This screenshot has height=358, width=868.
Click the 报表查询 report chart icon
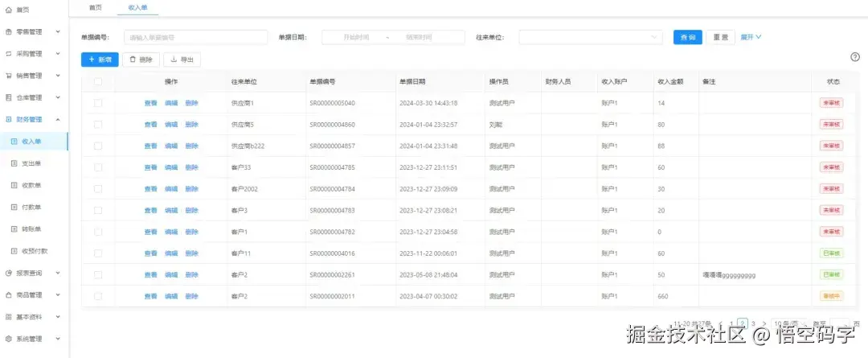(x=8, y=274)
